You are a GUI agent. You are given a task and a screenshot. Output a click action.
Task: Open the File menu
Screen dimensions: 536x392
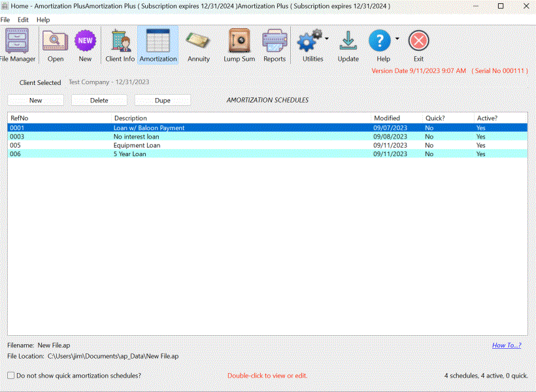[5, 20]
